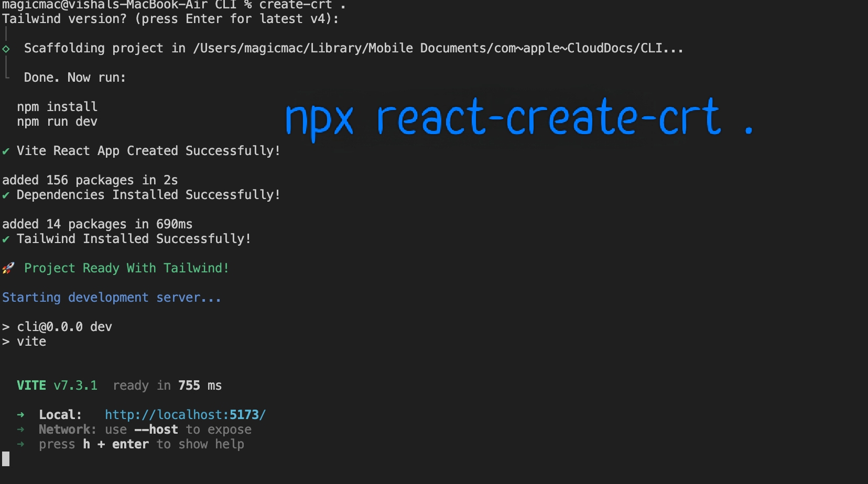The height and width of the screenshot is (484, 868).
Task: Click the green diamond before Scaffolding project
Action: [x=6, y=49]
